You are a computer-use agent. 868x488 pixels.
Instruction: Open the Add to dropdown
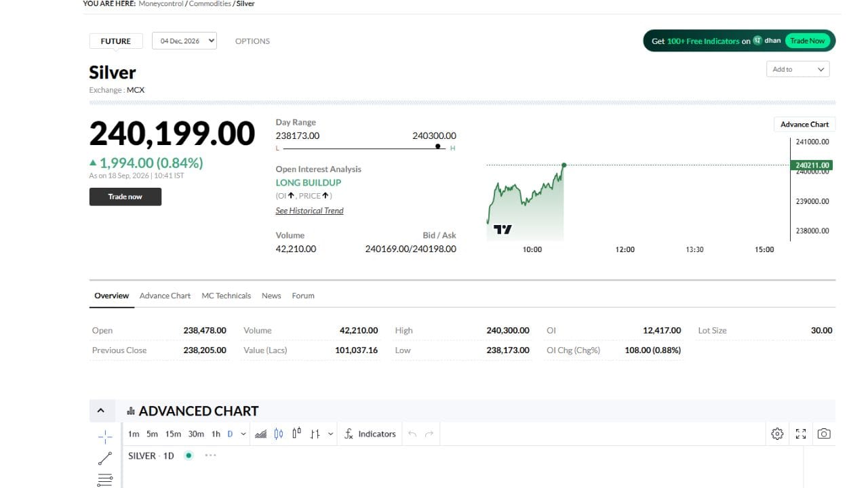point(797,69)
